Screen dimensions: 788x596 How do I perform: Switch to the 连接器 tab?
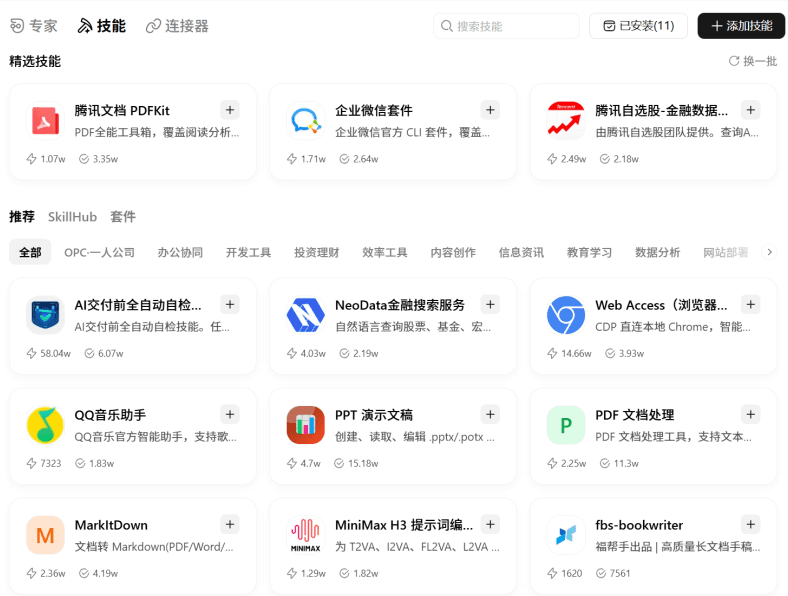(177, 26)
